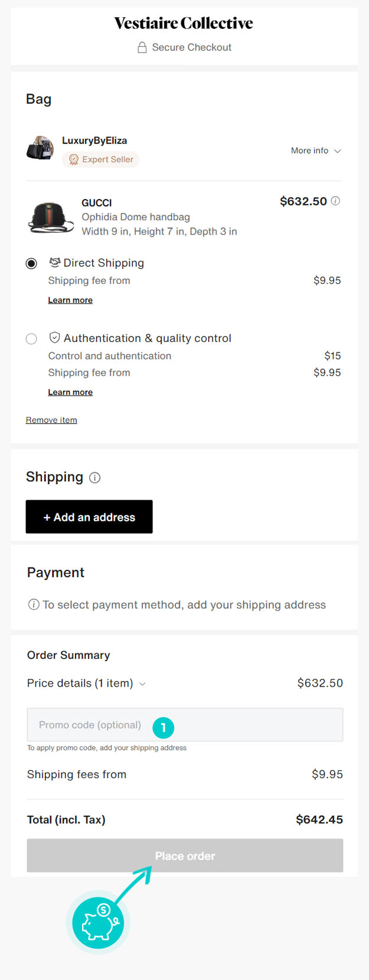369x980 pixels.
Task: Click the Secure Checkout padlock icon
Action: 142,47
